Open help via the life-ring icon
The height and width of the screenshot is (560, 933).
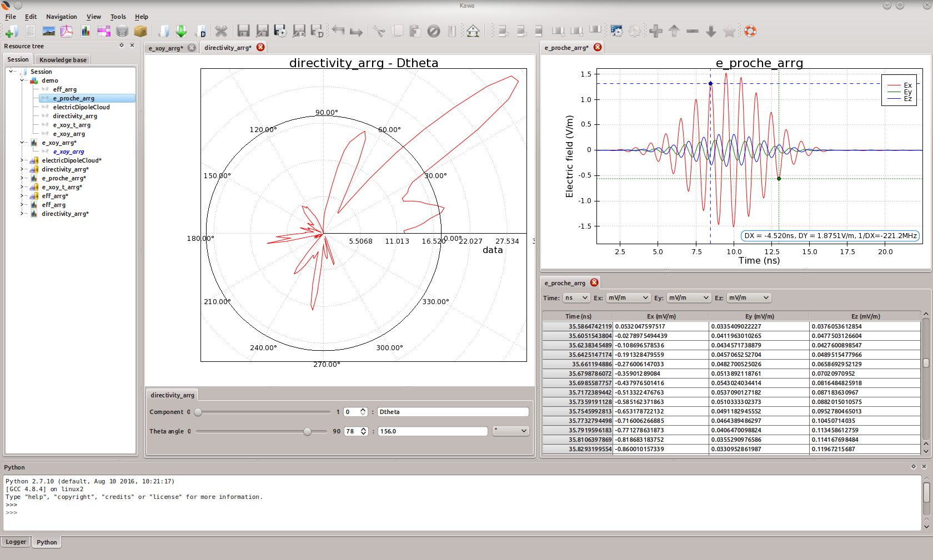point(750,32)
